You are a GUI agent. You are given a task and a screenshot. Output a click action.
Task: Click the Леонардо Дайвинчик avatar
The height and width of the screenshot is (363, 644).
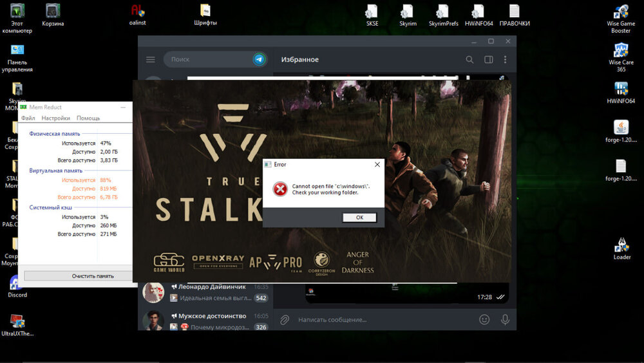click(x=154, y=292)
